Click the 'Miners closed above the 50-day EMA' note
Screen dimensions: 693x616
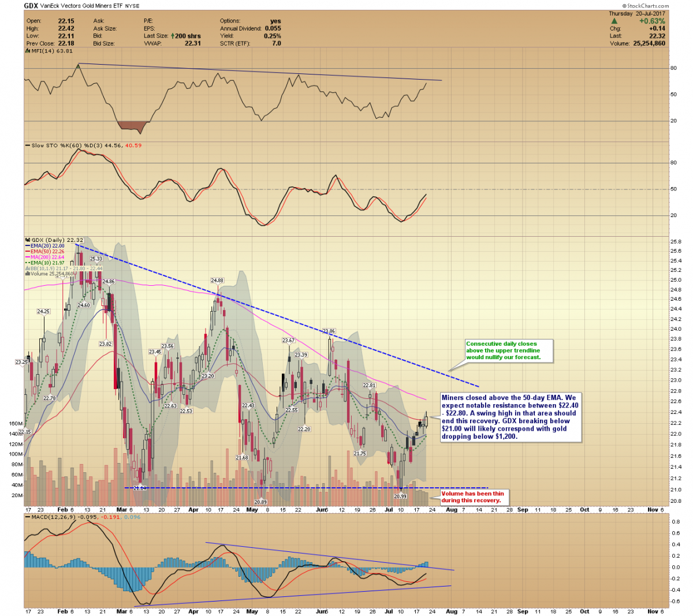click(511, 417)
